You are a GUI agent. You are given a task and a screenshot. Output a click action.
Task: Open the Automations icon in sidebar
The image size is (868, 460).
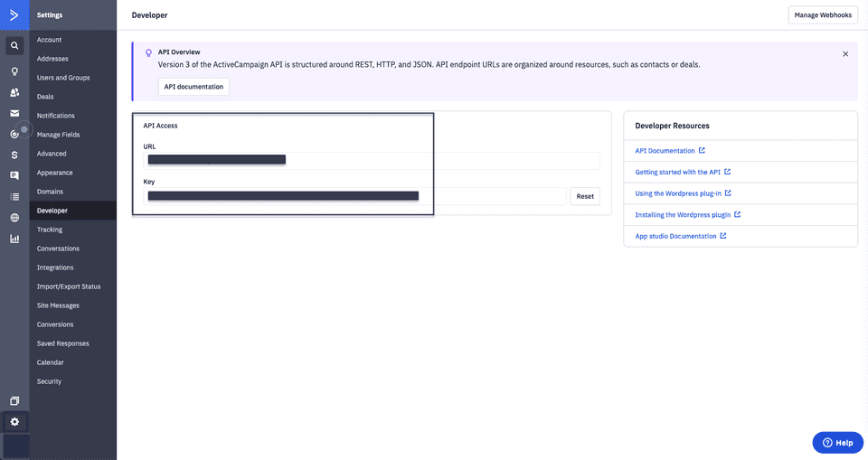pyautogui.click(x=14, y=134)
